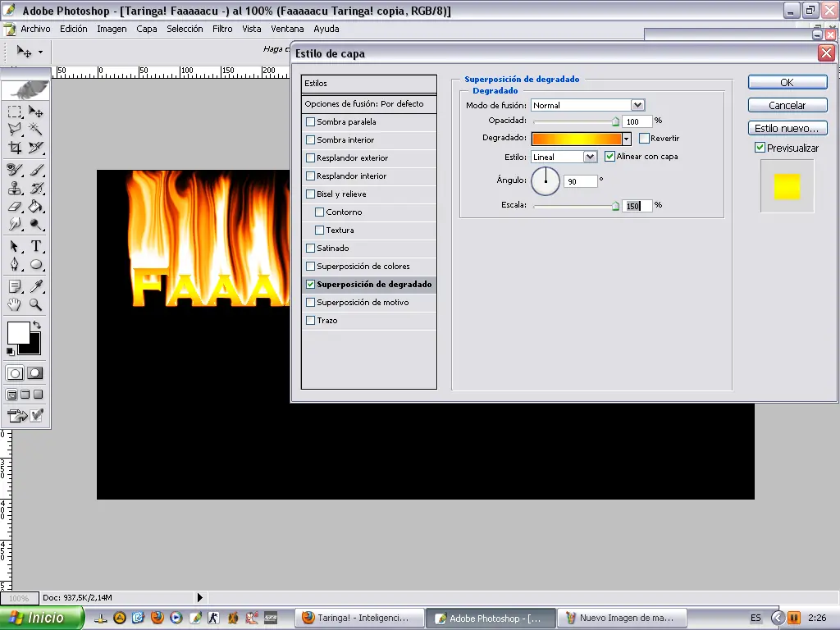Tick the Resplandor interior checkbox
Image resolution: width=840 pixels, height=630 pixels.
(x=310, y=176)
